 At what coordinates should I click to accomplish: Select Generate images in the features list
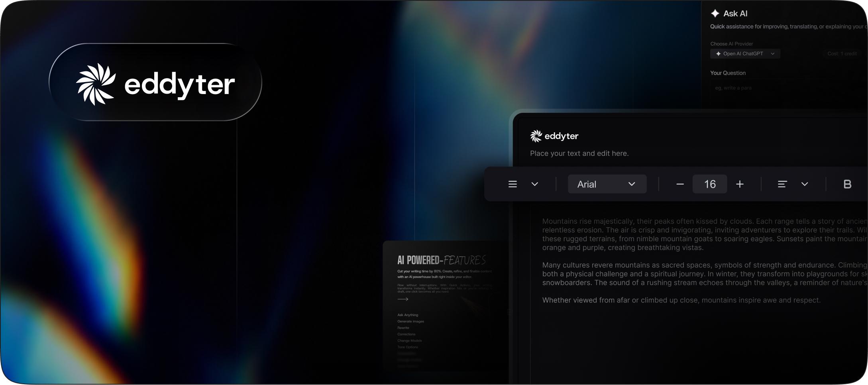tap(410, 321)
